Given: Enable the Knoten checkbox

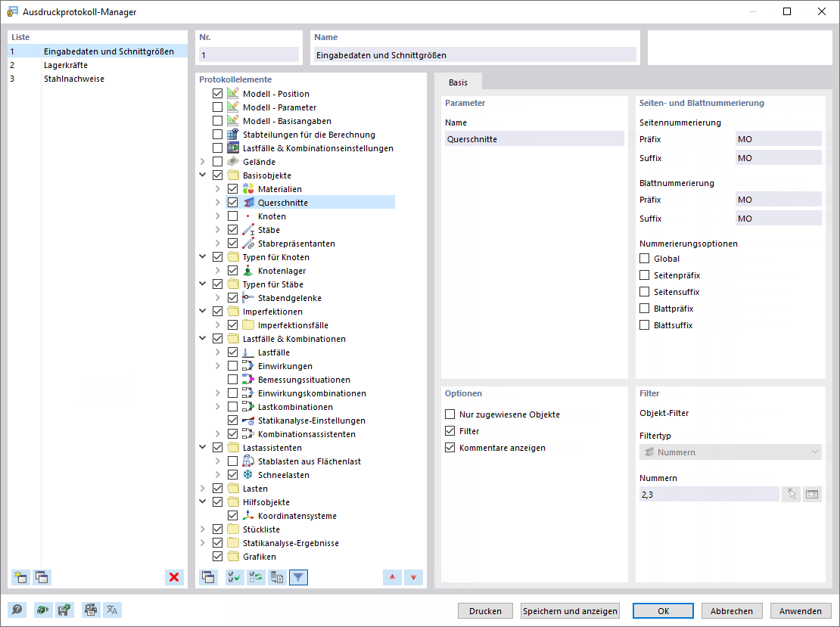Looking at the screenshot, I should [232, 216].
